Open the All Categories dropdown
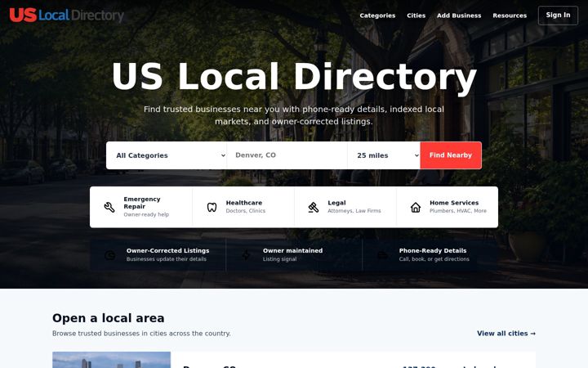Image resolution: width=588 pixels, height=368 pixels. [167, 155]
